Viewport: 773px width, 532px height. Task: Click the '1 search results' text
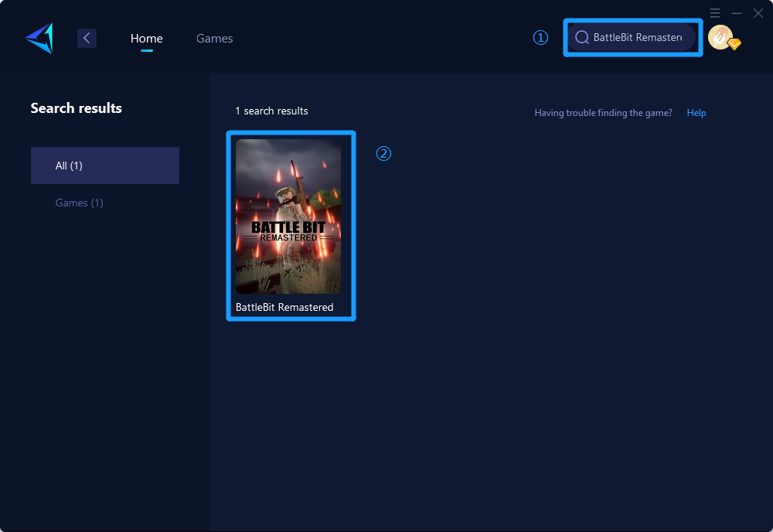click(x=271, y=111)
